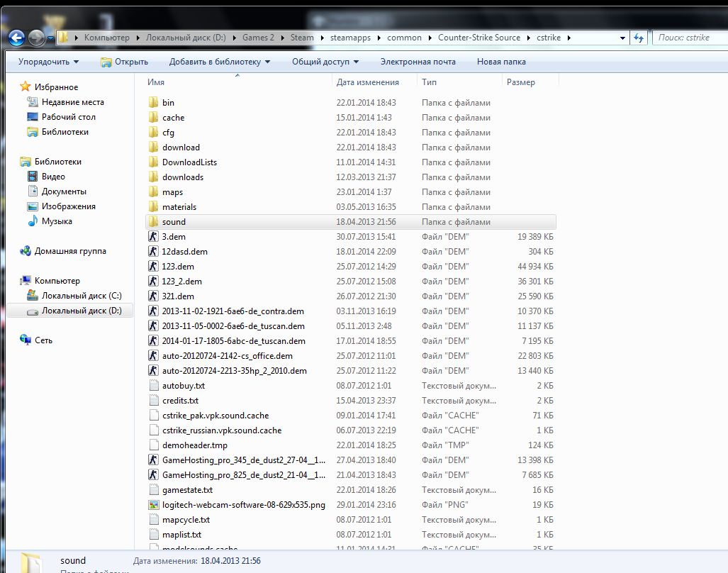Image resolution: width=728 pixels, height=573 pixels.
Task: Click Электронная почта toolbar button
Action: [x=418, y=62]
